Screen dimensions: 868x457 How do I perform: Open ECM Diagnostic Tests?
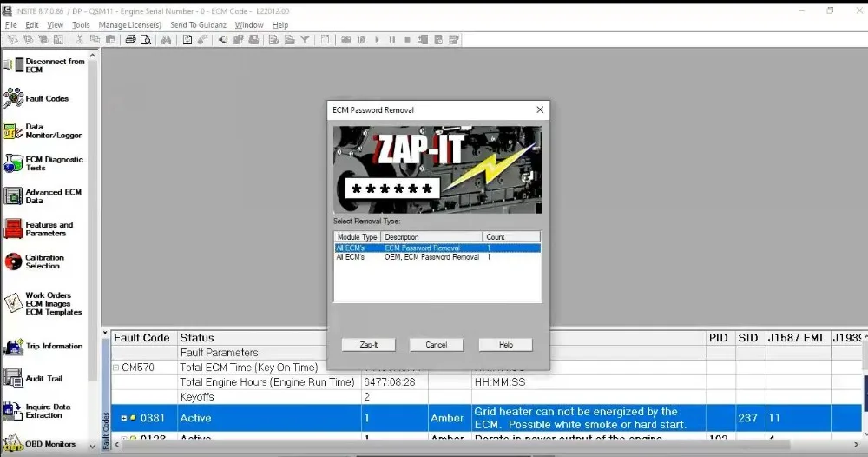coord(43,163)
